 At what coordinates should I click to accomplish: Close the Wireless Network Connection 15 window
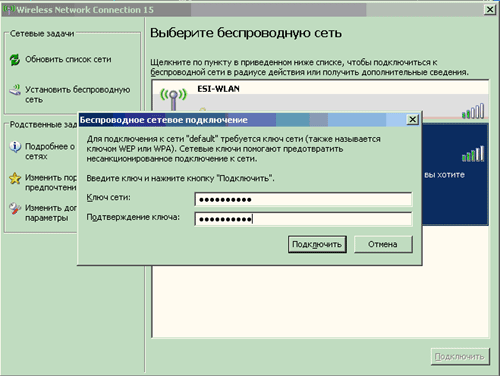click(490, 9)
